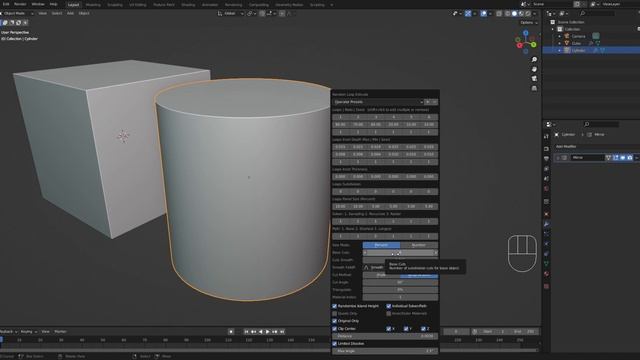The image size is (640, 360).
Task: Click the Properties panel search field
Action: coord(601,124)
